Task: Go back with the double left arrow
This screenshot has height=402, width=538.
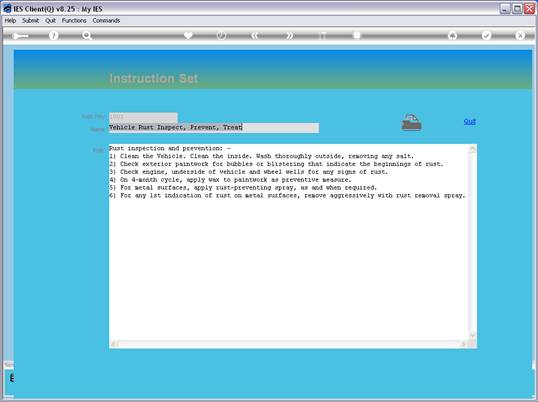Action: [255, 35]
